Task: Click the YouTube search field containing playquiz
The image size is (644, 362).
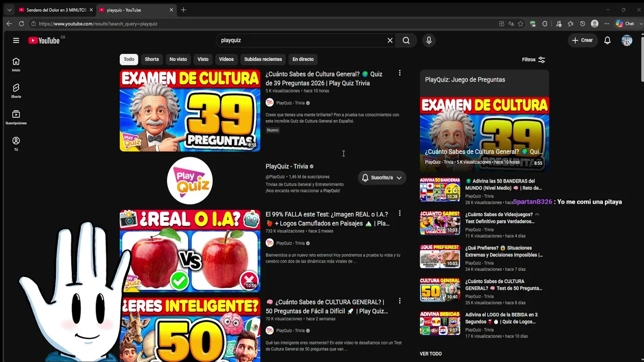Action: tap(302, 40)
